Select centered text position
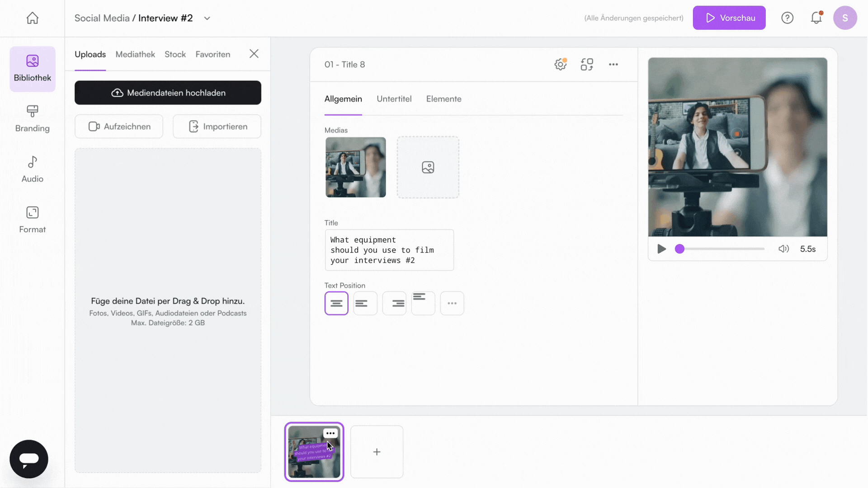Viewport: 868px width, 488px height. 336,303
